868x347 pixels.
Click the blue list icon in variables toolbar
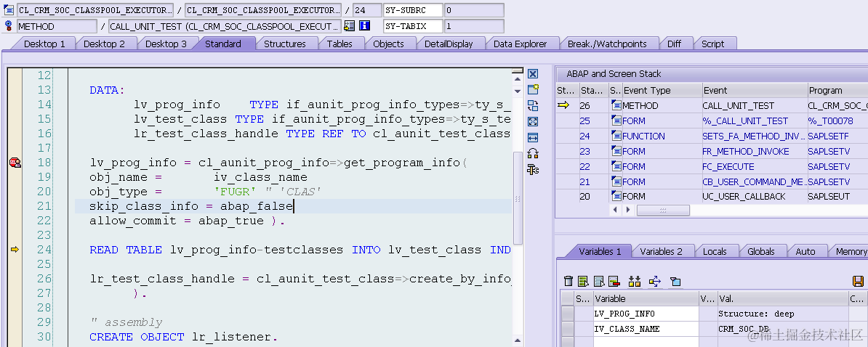coord(598,281)
